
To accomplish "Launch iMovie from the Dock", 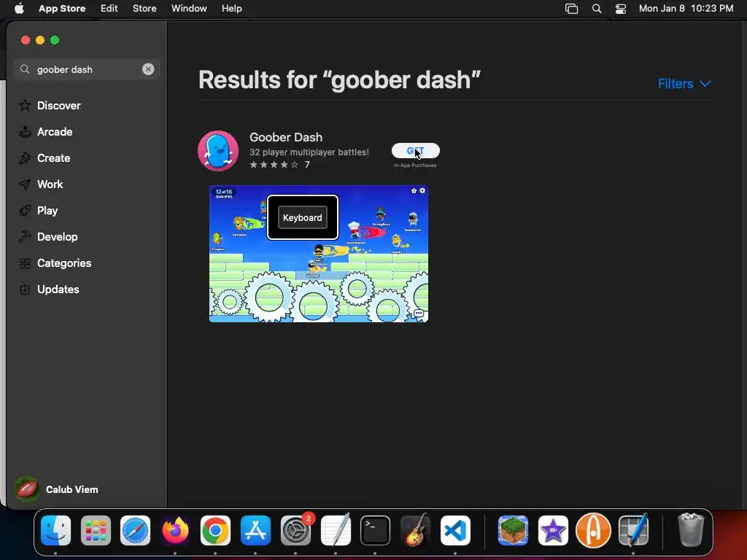I will pyautogui.click(x=553, y=530).
